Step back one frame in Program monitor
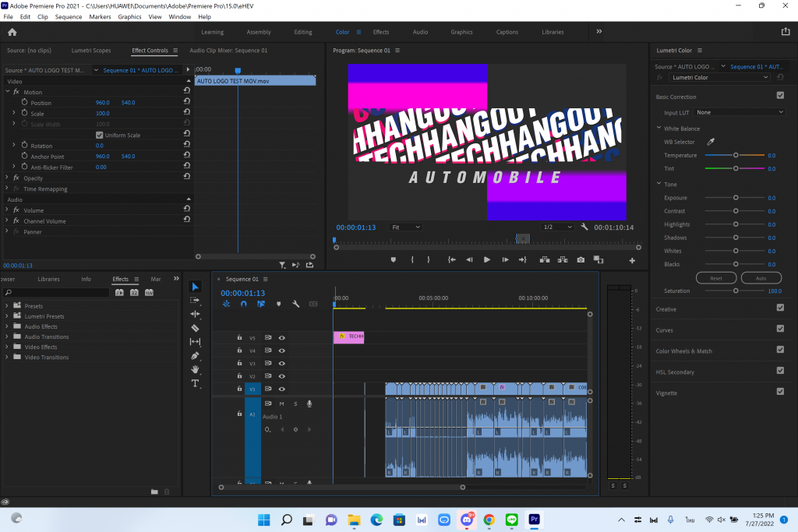 (469, 260)
